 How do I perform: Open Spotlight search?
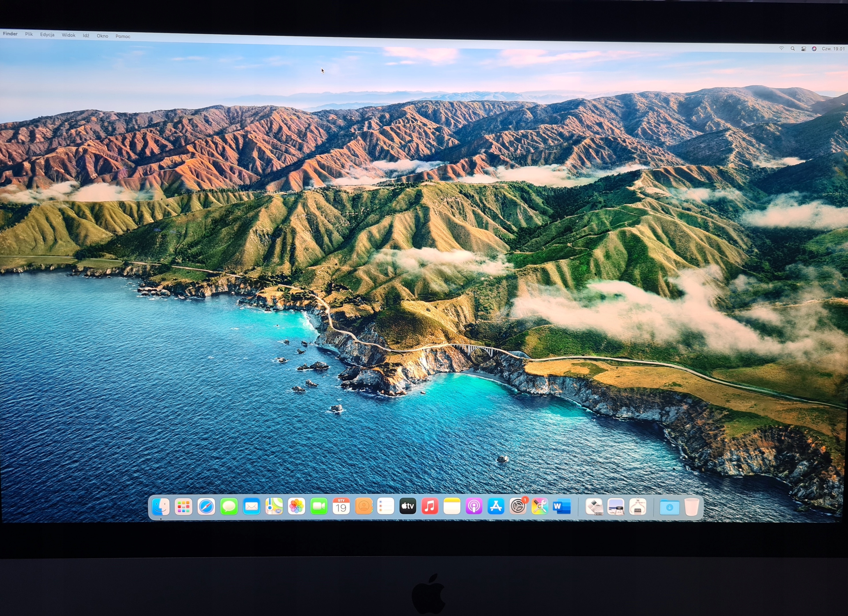(793, 49)
